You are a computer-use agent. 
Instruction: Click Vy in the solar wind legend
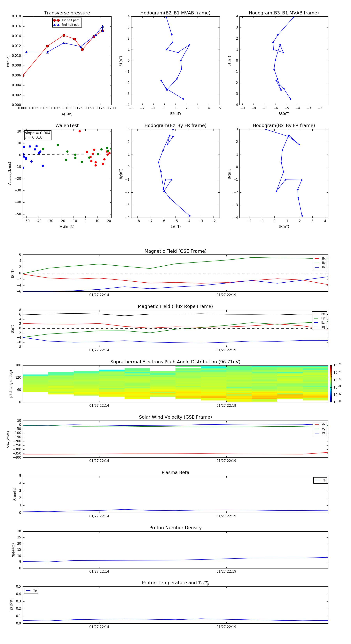coord(320,429)
